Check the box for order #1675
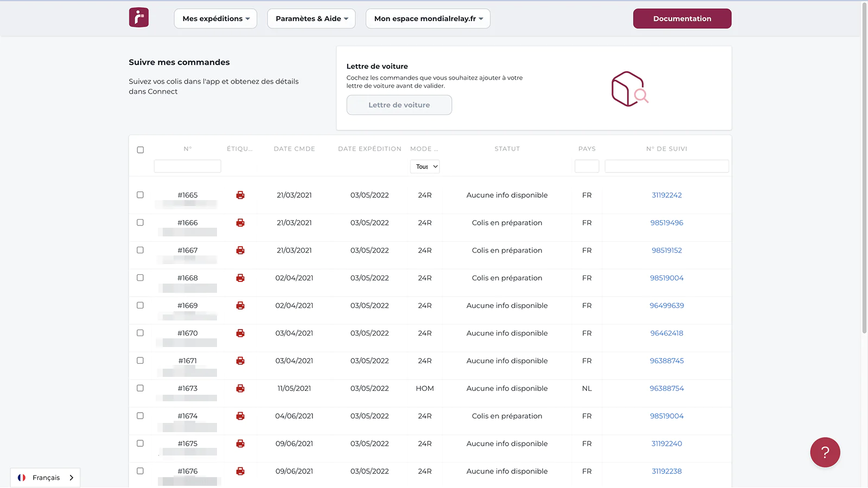868x488 pixels. click(x=140, y=444)
